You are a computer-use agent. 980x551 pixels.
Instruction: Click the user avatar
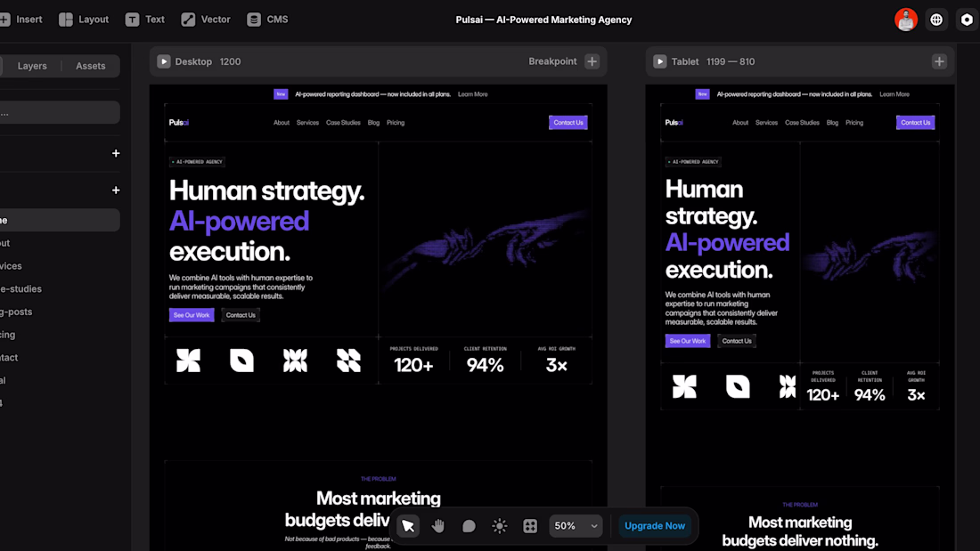pyautogui.click(x=906, y=20)
